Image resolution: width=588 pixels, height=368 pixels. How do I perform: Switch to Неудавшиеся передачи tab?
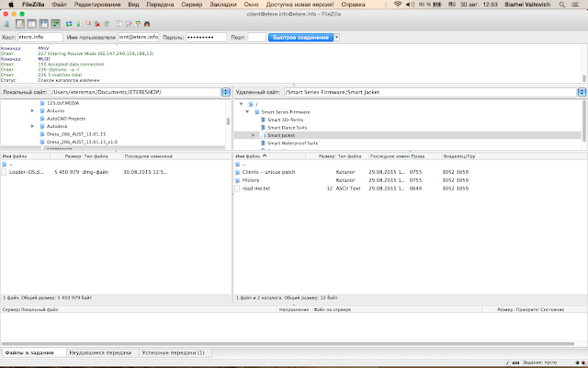(103, 352)
